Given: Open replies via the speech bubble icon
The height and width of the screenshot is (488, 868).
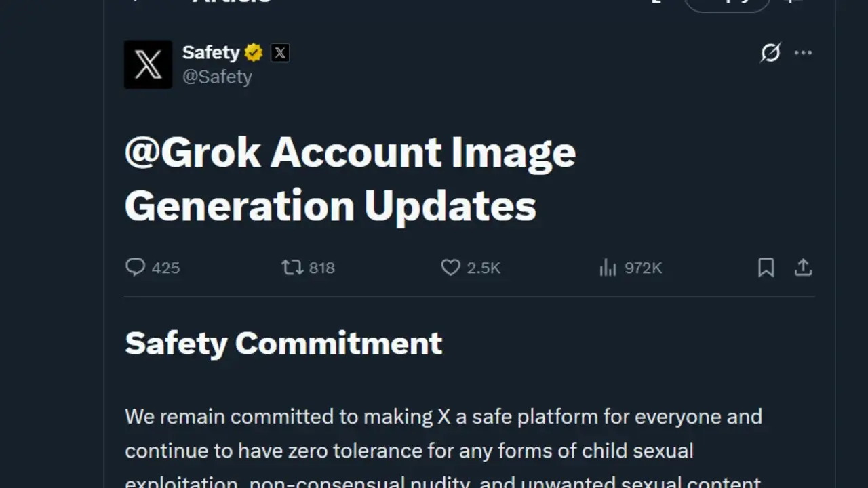Looking at the screenshot, I should point(136,268).
